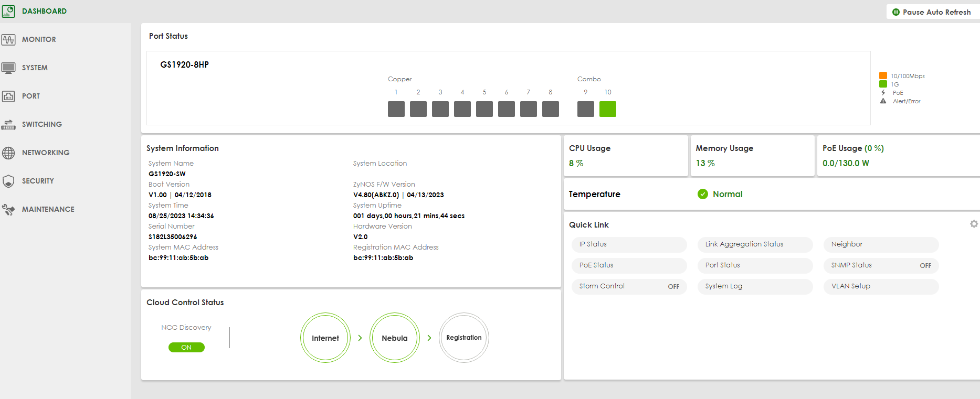Open the Switching icon

pos(8,124)
